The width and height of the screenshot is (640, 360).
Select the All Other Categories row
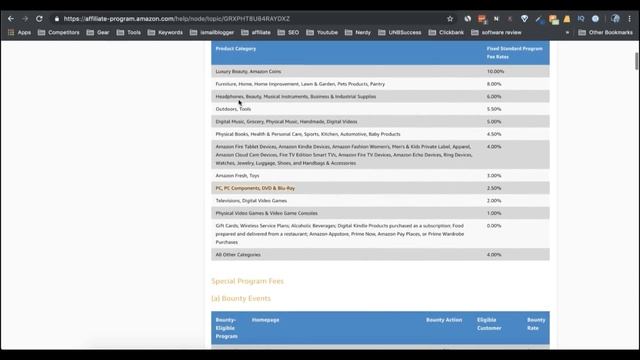(380, 255)
